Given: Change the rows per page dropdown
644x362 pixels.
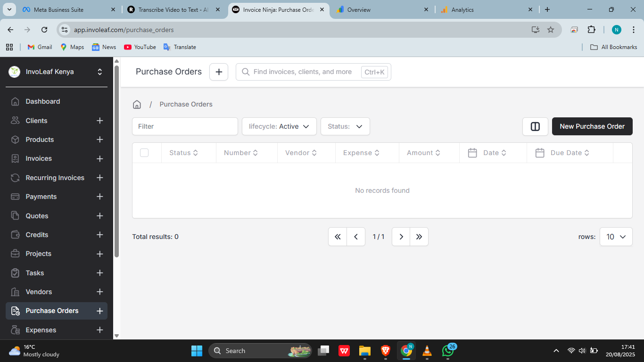Looking at the screenshot, I should tap(616, 237).
